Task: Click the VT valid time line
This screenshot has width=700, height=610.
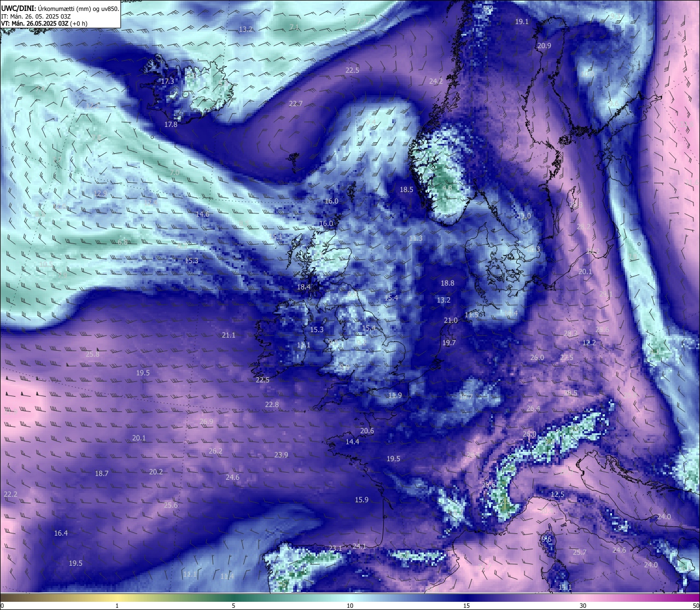Action: pyautogui.click(x=44, y=24)
